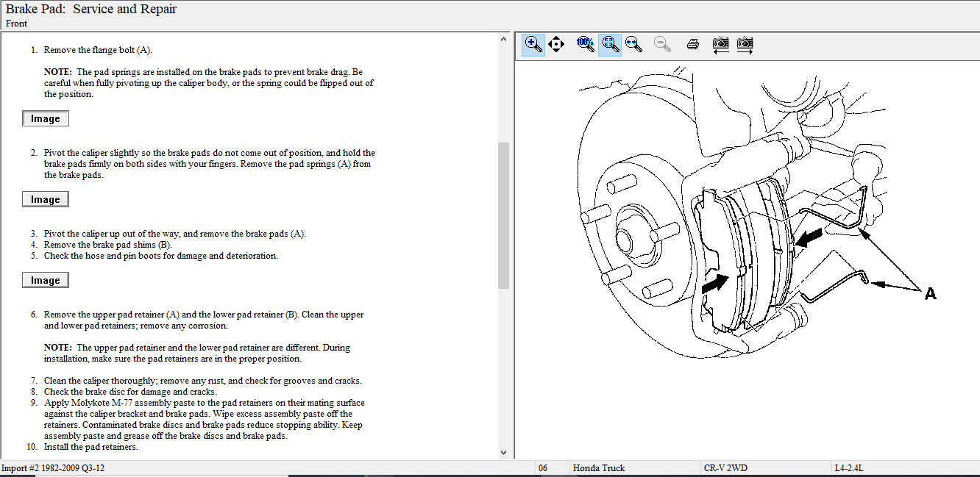The image size is (980, 477).
Task: Click the Honda Truck status bar field
Action: 599,468
